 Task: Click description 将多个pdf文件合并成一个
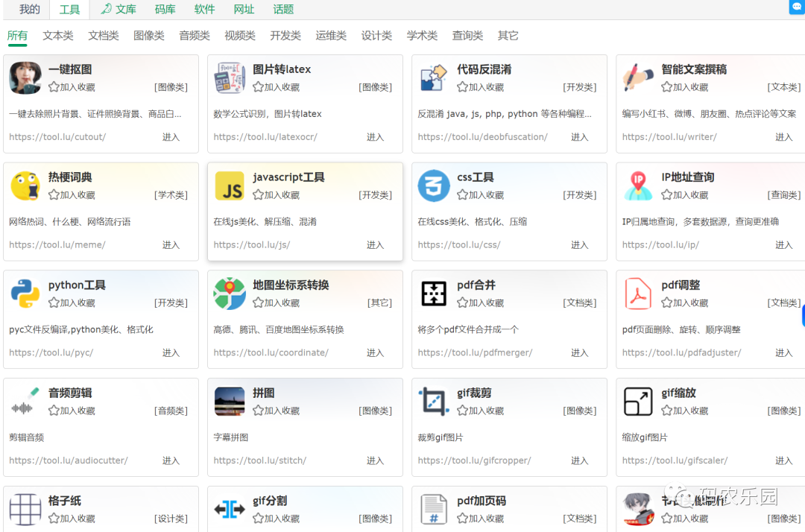click(x=468, y=329)
